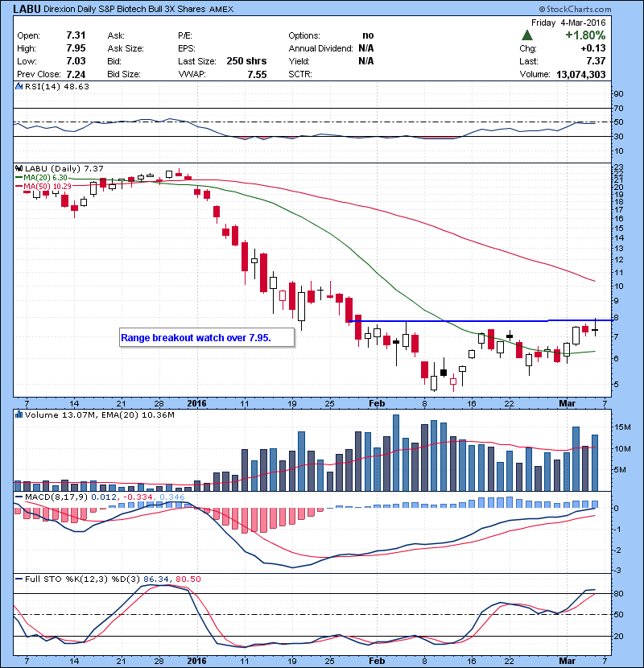Click the Low 7.03 value
The width and height of the screenshot is (644, 668).
click(x=76, y=61)
